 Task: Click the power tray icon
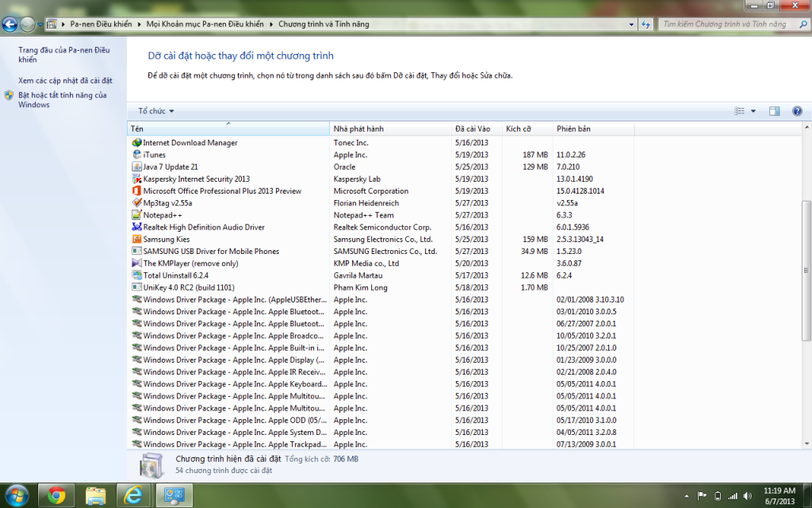[717, 496]
